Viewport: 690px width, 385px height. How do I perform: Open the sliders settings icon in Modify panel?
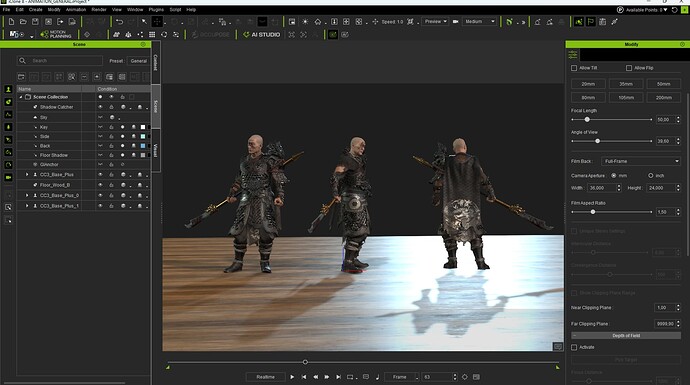(x=573, y=55)
